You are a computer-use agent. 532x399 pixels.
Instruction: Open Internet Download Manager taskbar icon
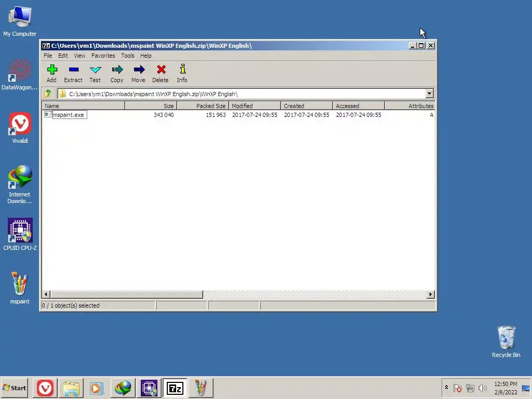(x=123, y=388)
